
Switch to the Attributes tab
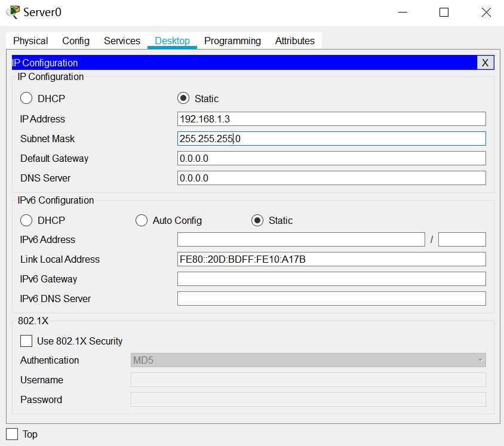(x=295, y=41)
